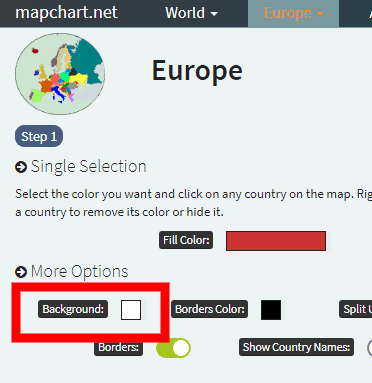Click the Borders label
This screenshot has height=383, width=372.
click(118, 347)
